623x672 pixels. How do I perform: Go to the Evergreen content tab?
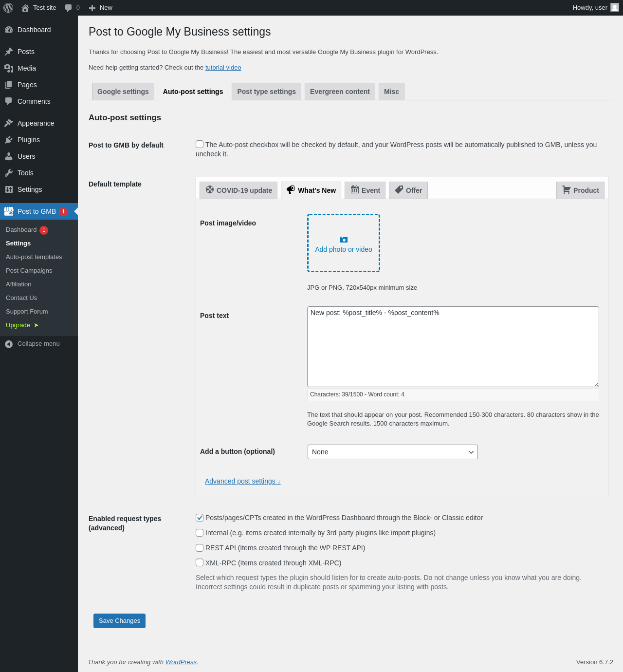click(340, 92)
